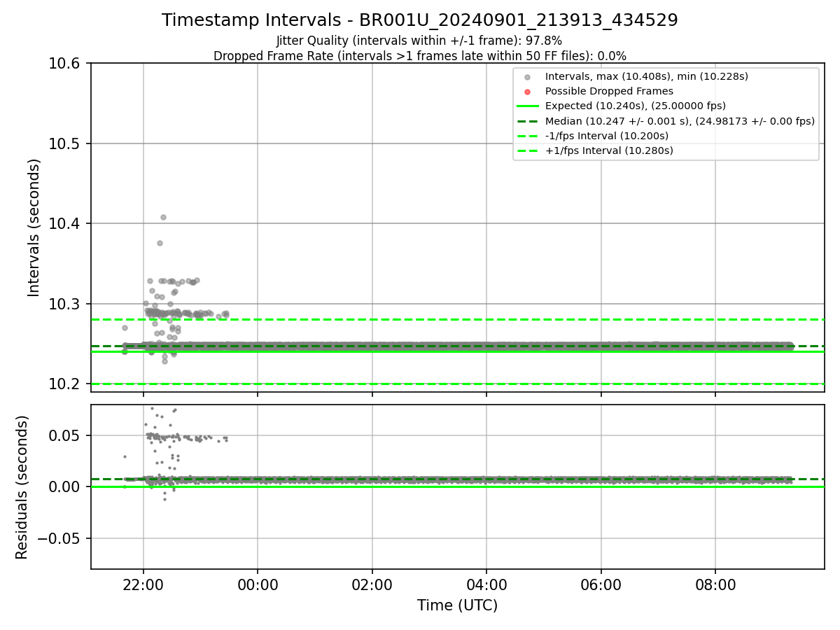The width and height of the screenshot is (840, 630).
Task: Click the 'Jitter Quality' 97.8% subtitle line
Action: [419, 41]
